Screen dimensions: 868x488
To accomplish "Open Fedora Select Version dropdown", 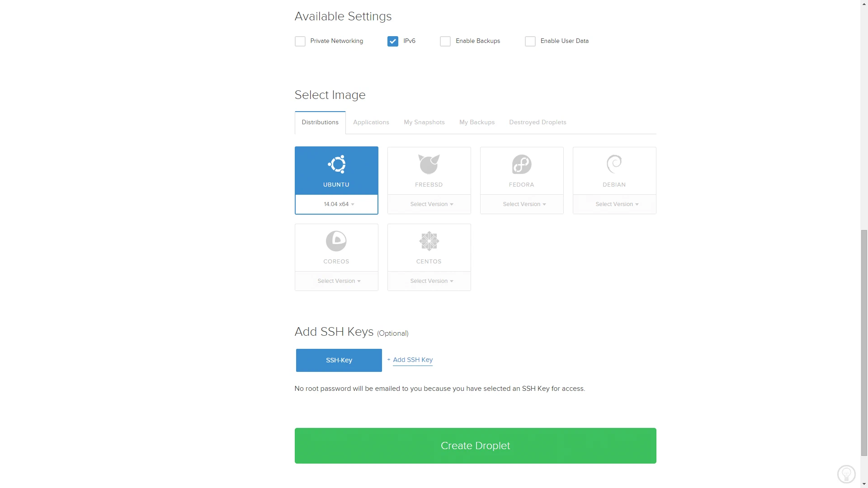I will (522, 204).
